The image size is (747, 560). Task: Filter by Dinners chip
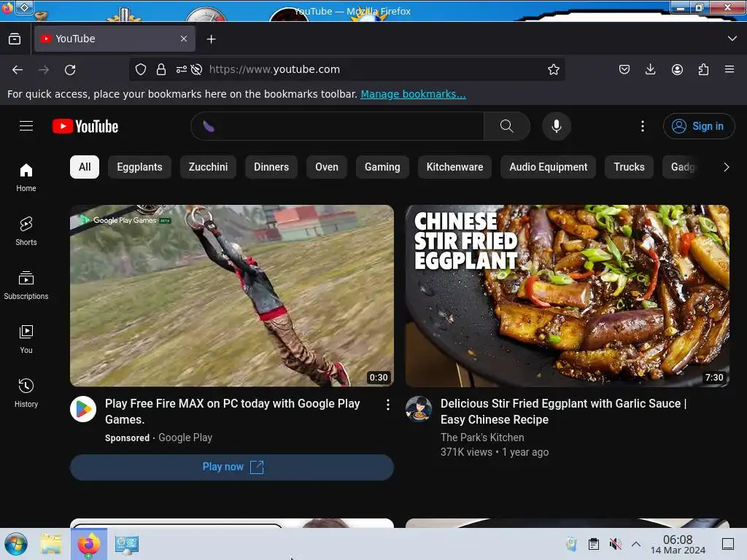[x=271, y=167]
